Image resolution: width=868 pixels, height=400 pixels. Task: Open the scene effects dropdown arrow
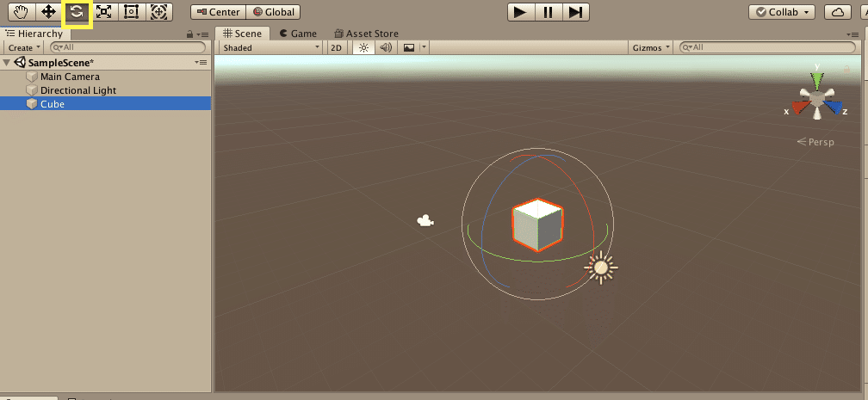pos(424,47)
